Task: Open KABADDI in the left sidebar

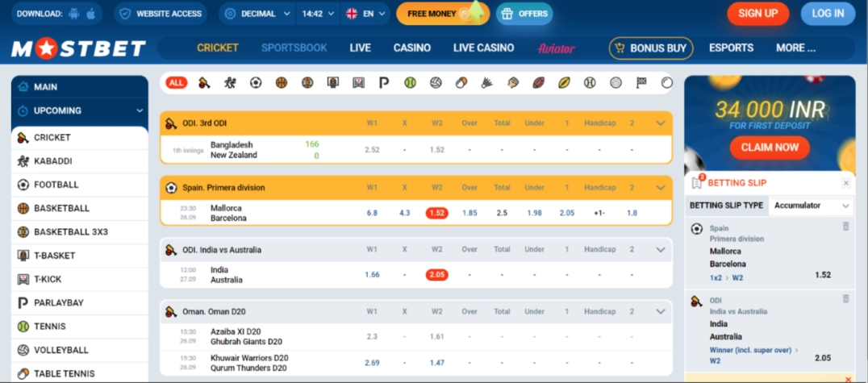Action: click(80, 161)
